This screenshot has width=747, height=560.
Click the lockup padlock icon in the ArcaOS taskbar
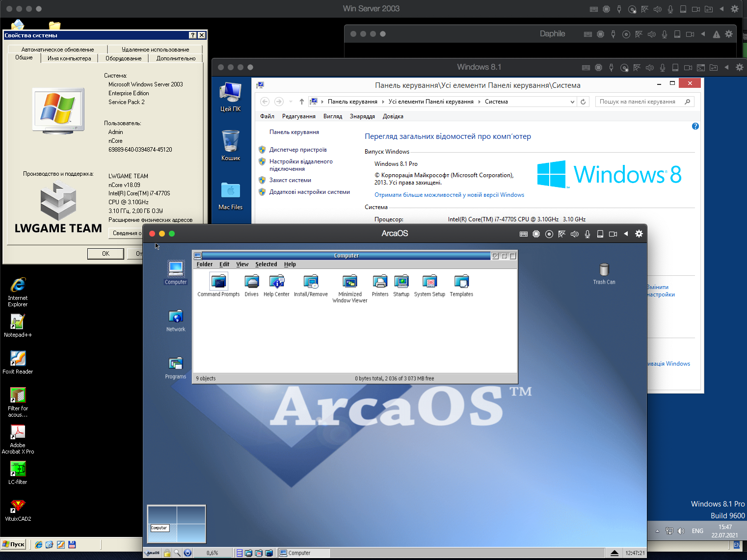coord(167,553)
